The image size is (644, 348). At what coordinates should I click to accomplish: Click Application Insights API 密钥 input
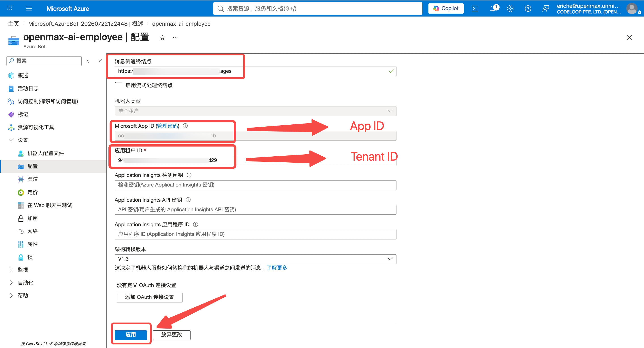click(255, 210)
